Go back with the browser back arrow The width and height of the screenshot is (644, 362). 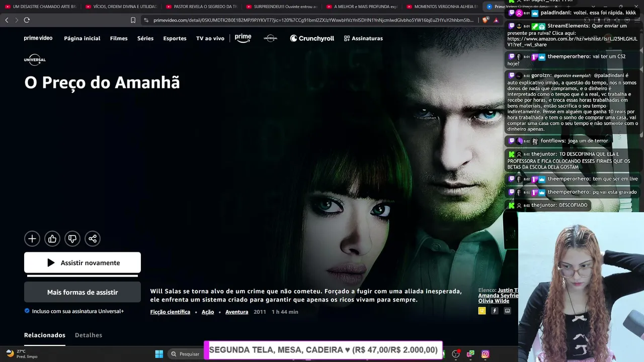click(7, 20)
